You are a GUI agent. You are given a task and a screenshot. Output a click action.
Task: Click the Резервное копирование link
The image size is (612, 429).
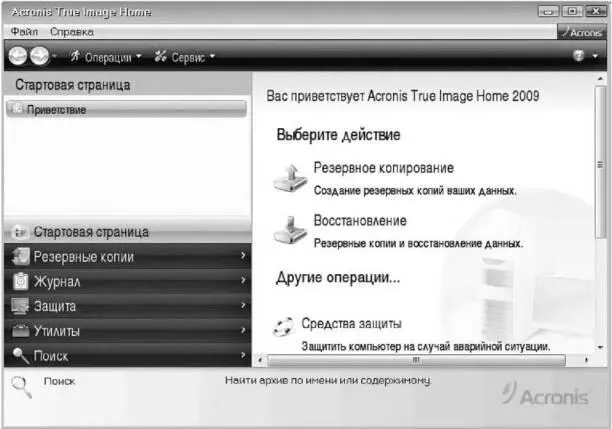pyautogui.click(x=384, y=168)
